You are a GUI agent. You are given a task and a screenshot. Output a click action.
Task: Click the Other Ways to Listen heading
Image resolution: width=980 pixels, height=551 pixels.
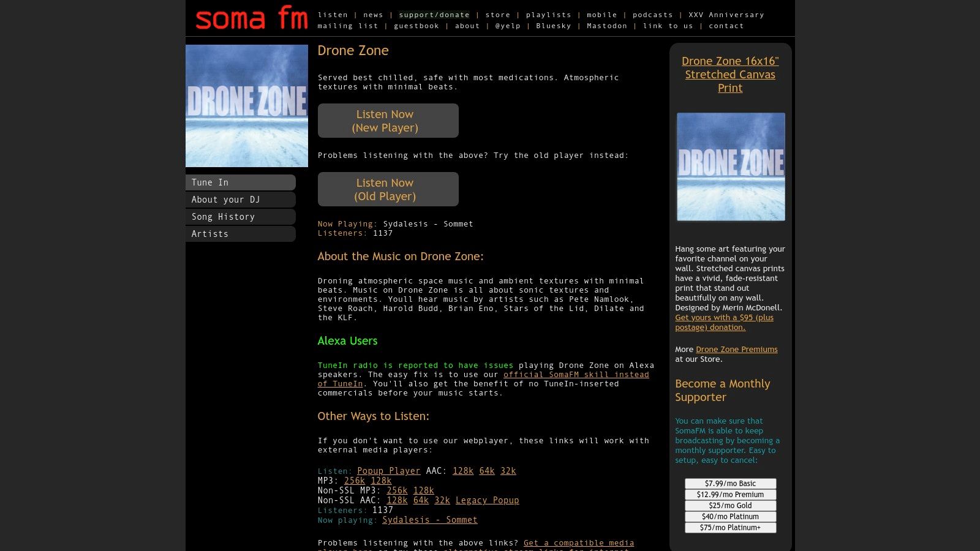(373, 416)
